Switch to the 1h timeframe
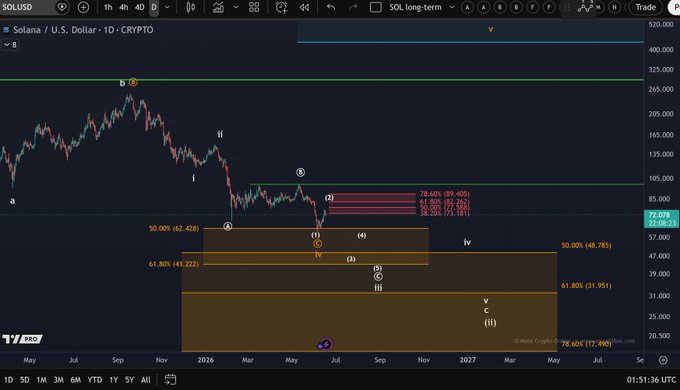This screenshot has height=390, width=680. 108,7
